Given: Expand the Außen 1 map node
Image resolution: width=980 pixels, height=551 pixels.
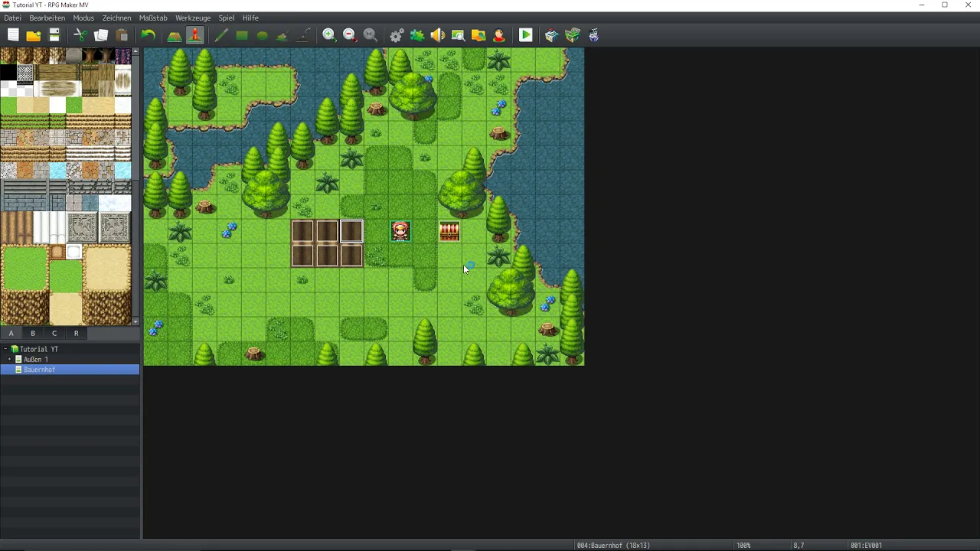Looking at the screenshot, I should coord(10,359).
